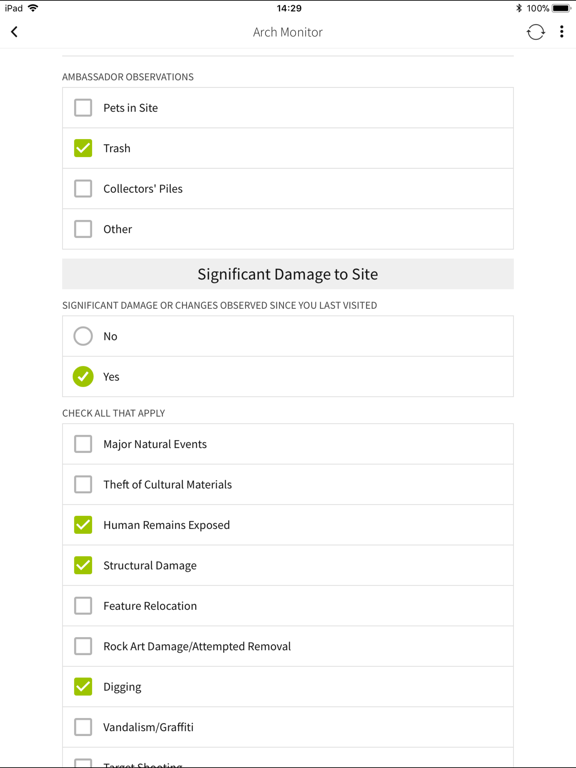576x768 pixels.
Task: Check Major Natural Events
Action: [x=83, y=444]
